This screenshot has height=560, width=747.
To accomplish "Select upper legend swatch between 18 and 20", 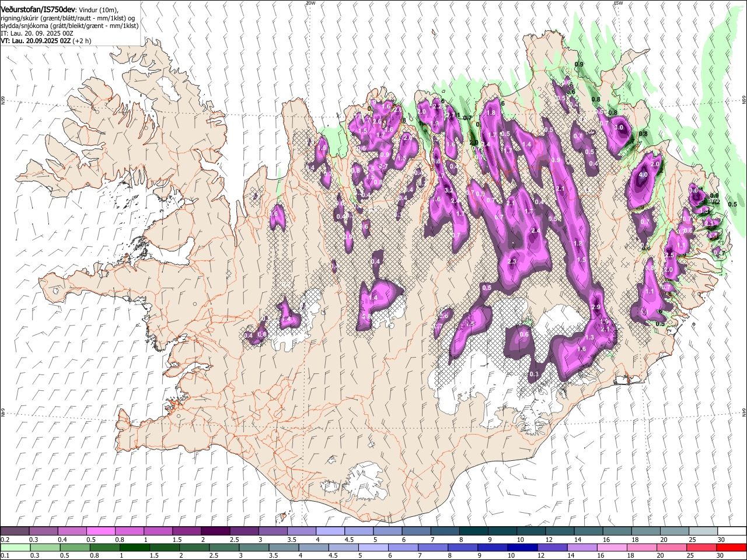I will (x=646, y=531).
